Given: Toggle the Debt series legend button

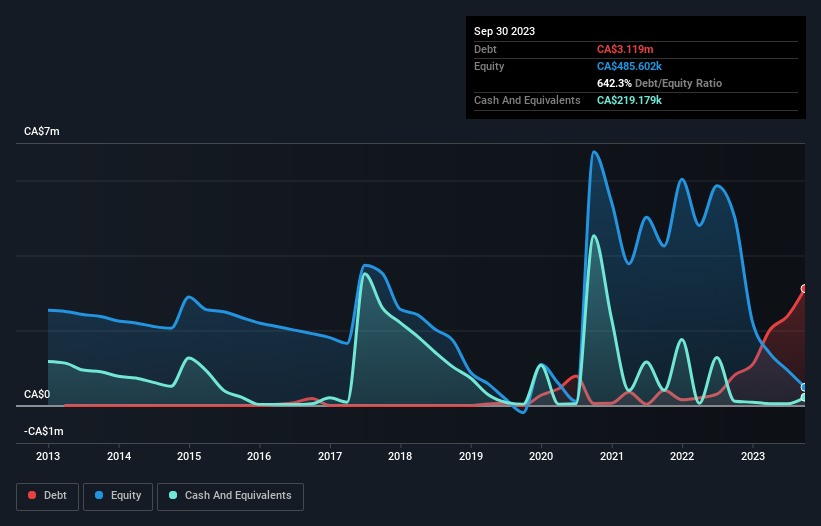Looking at the screenshot, I should tap(48, 496).
